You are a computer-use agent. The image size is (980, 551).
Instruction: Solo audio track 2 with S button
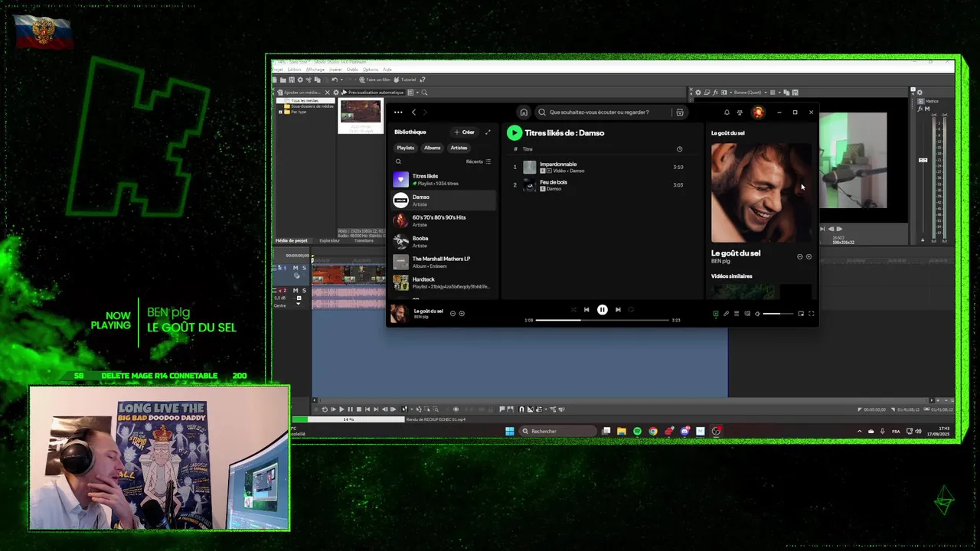pyautogui.click(x=303, y=291)
